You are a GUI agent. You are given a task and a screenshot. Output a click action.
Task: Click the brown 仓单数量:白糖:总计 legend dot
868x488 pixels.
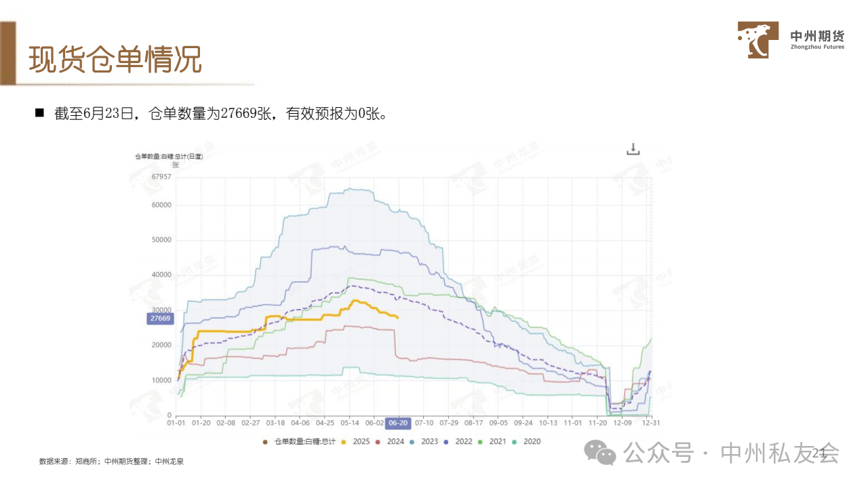click(x=264, y=441)
